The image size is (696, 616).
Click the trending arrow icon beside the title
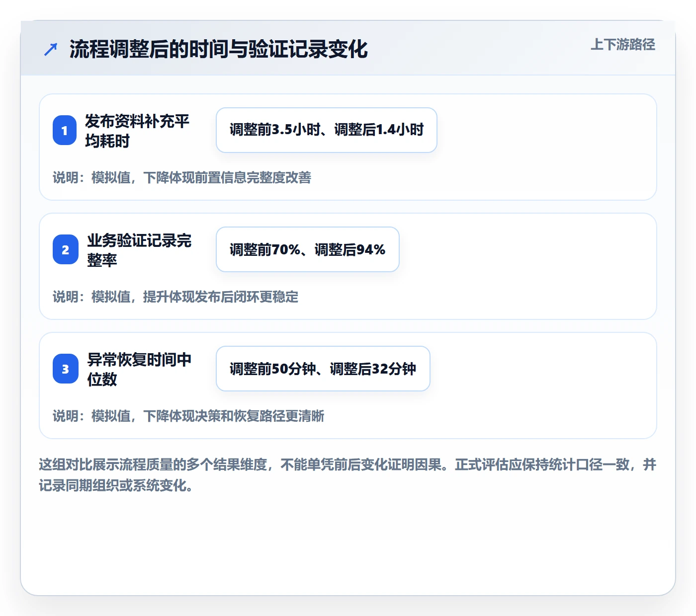click(x=51, y=49)
